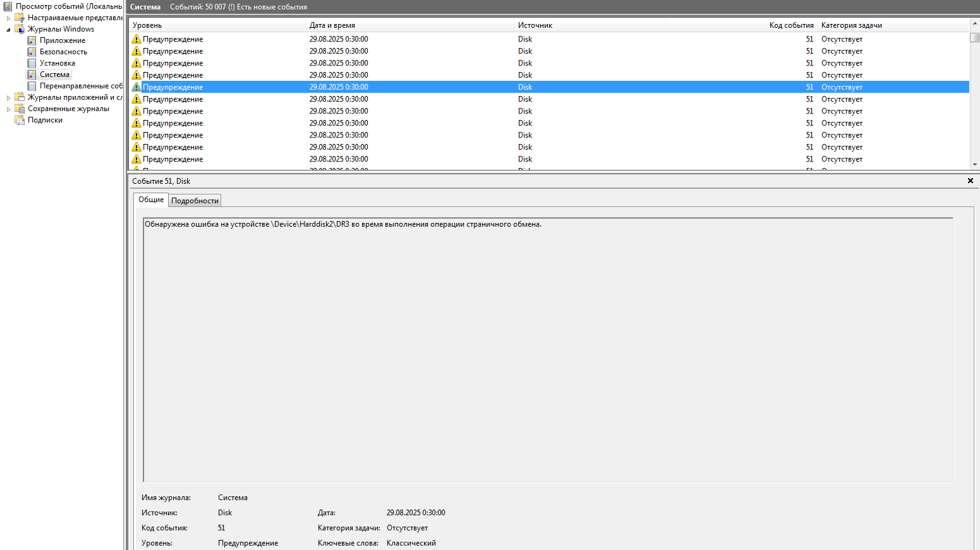Click the Disk value in the details pane
The image size is (980, 550).
(225, 513)
